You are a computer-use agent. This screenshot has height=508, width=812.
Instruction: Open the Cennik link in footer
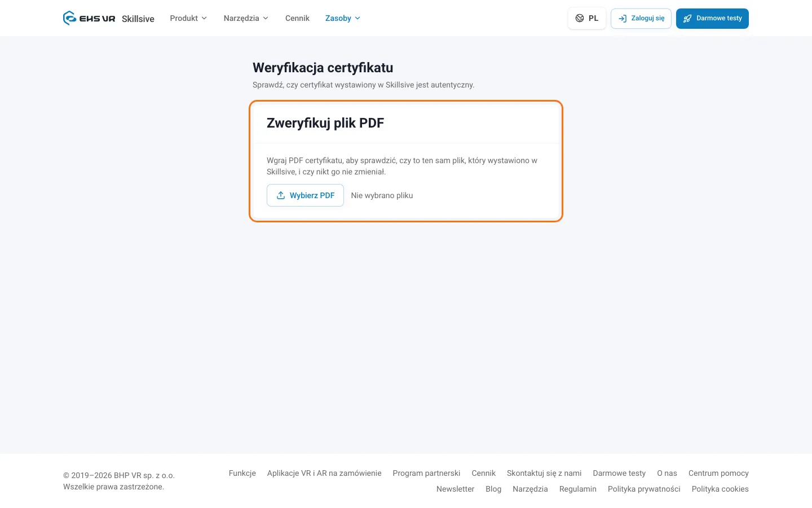tap(483, 473)
